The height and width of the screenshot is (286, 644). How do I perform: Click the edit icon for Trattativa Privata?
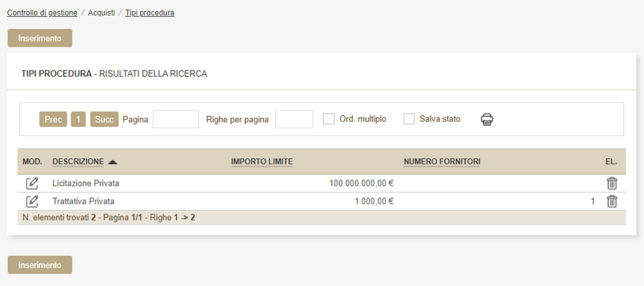[32, 201]
